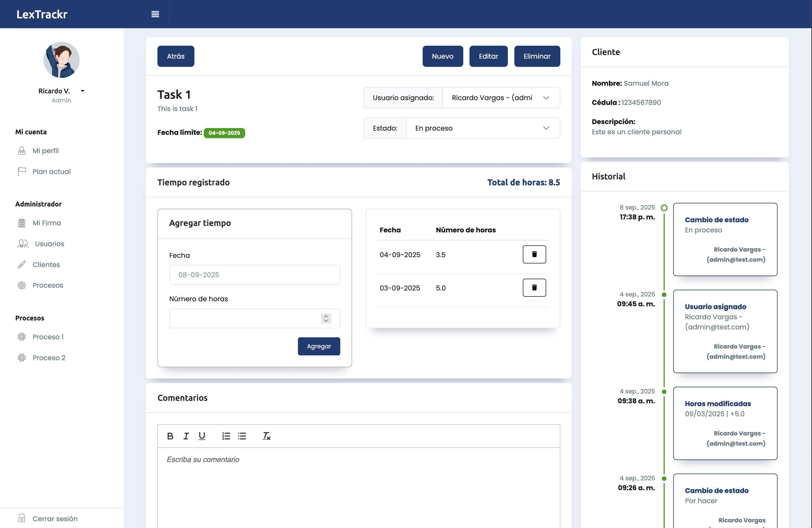
Task: Delete the 04-09-2025 time entry
Action: pos(534,254)
